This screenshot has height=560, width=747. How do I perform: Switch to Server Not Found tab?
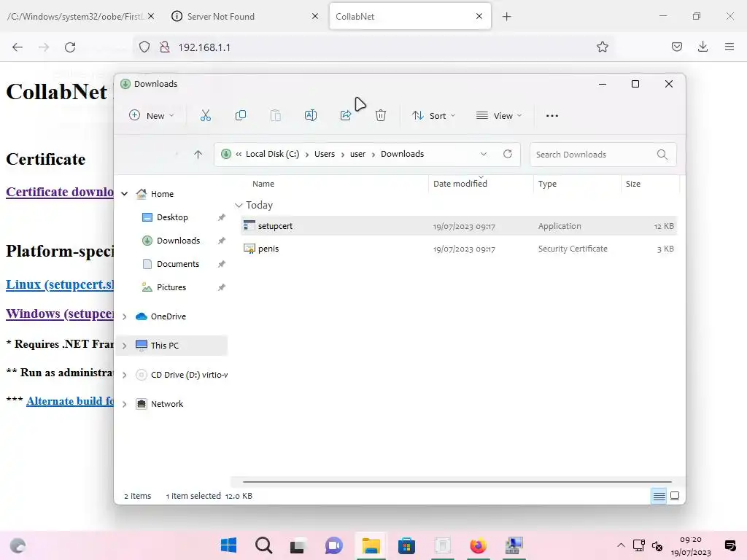click(245, 17)
